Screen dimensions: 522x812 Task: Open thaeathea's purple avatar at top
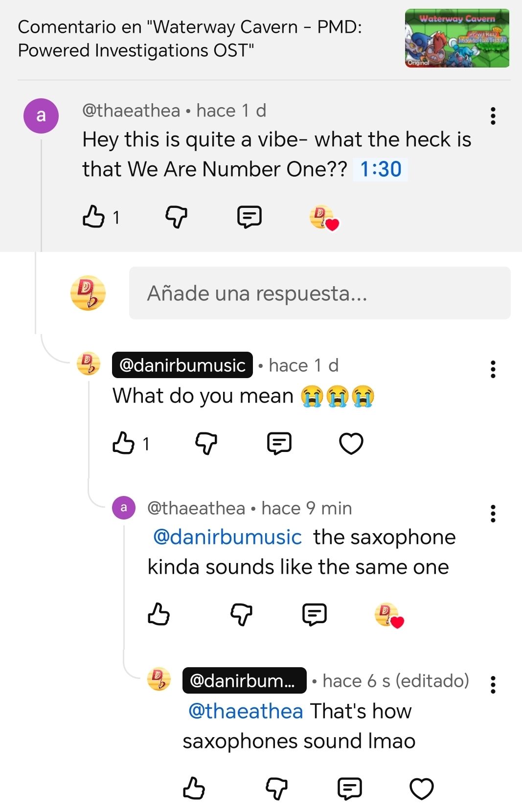pos(41,116)
